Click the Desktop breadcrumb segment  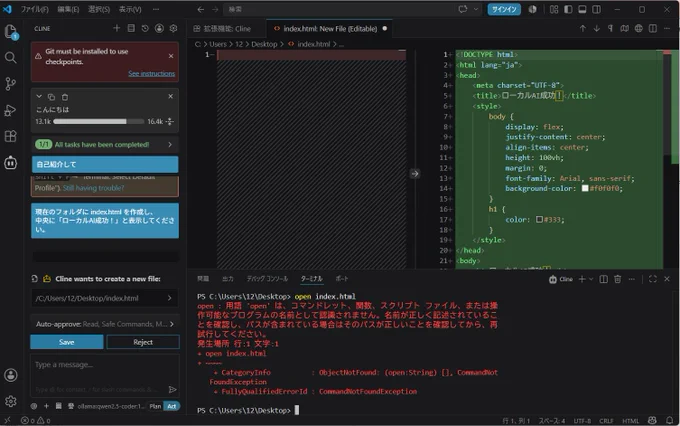264,44
